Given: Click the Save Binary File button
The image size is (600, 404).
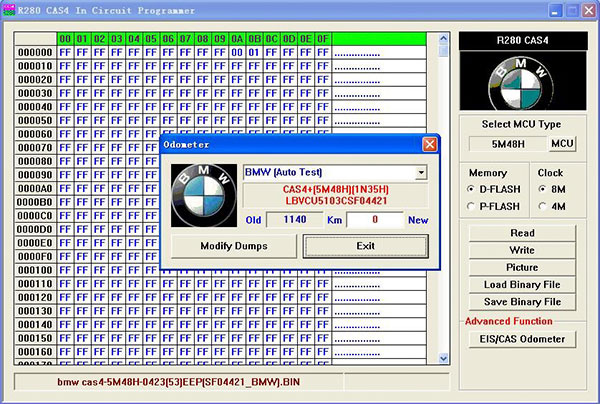Looking at the screenshot, I should pyautogui.click(x=522, y=302).
